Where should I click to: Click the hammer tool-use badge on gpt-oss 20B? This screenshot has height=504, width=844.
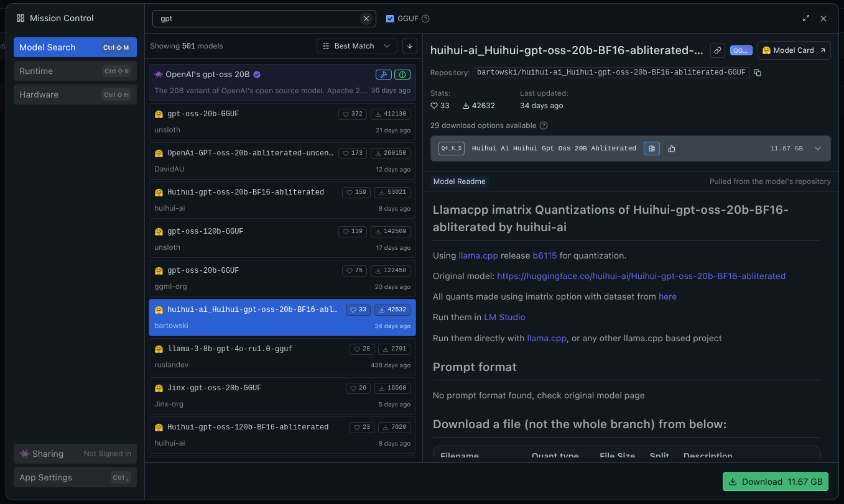[x=383, y=75]
